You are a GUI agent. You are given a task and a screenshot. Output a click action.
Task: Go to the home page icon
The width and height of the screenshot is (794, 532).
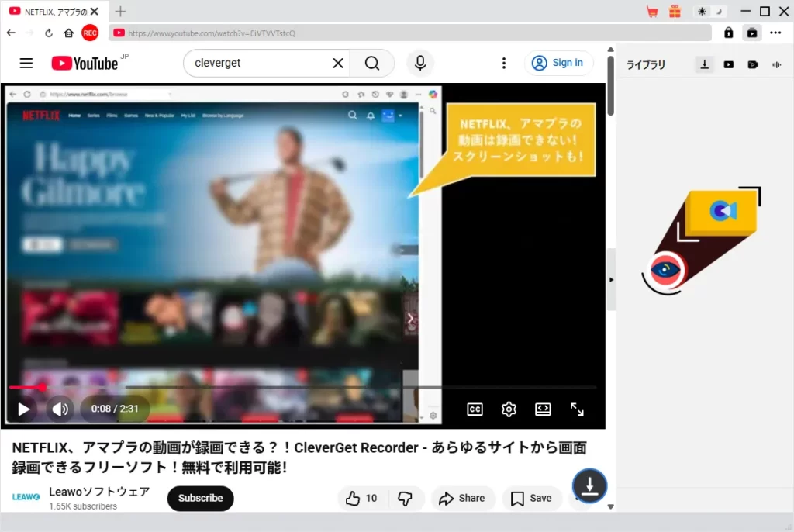tap(68, 33)
